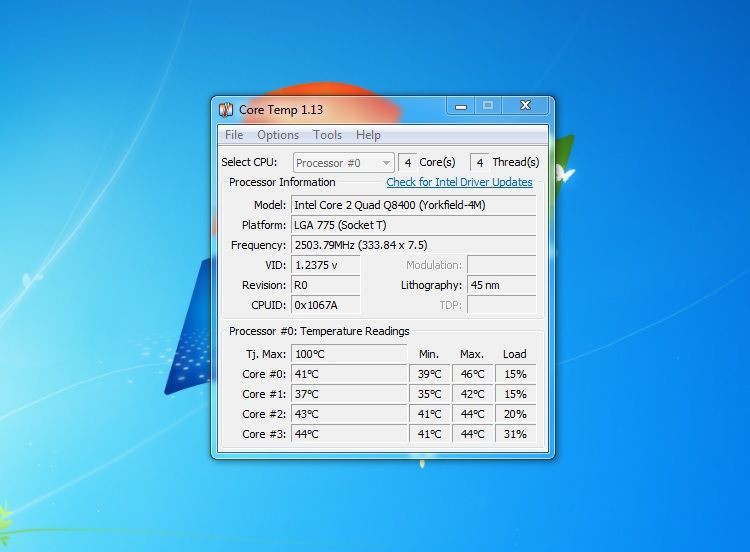This screenshot has height=552, width=750.
Task: Click Core #2 minimum temperature cell
Action: tap(430, 415)
